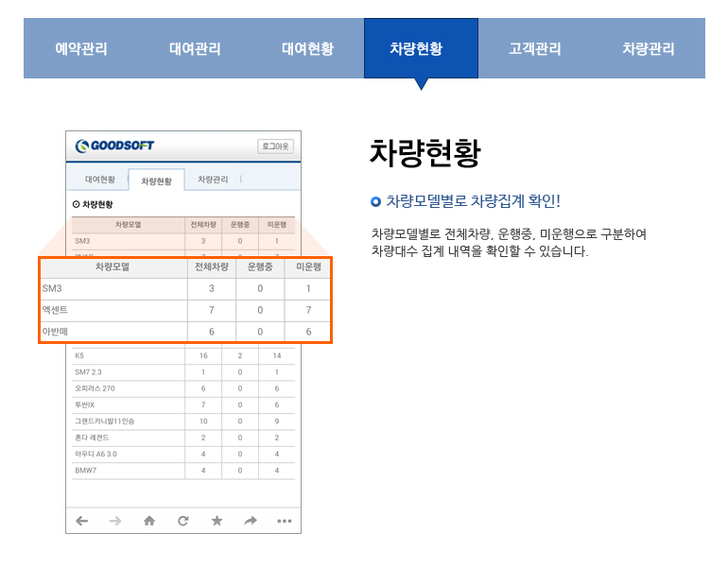Click the 차량모델별로 차량집계 확인! subtitle
Image resolution: width=728 pixels, height=567 pixels.
[473, 201]
